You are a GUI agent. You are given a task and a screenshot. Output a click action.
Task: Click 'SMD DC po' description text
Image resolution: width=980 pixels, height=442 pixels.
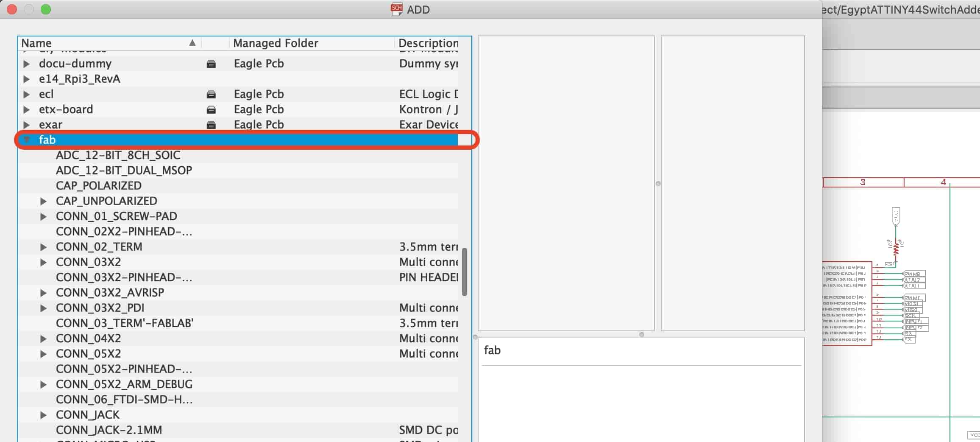tap(428, 430)
